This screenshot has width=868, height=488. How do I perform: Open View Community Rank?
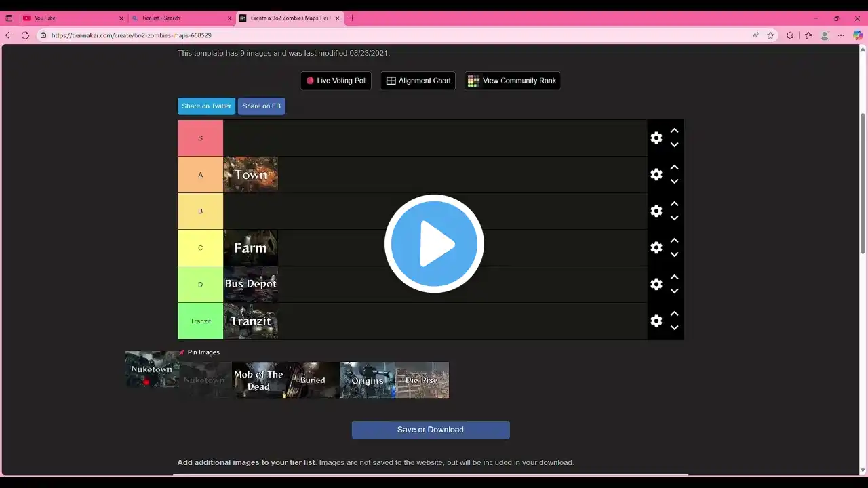point(512,81)
